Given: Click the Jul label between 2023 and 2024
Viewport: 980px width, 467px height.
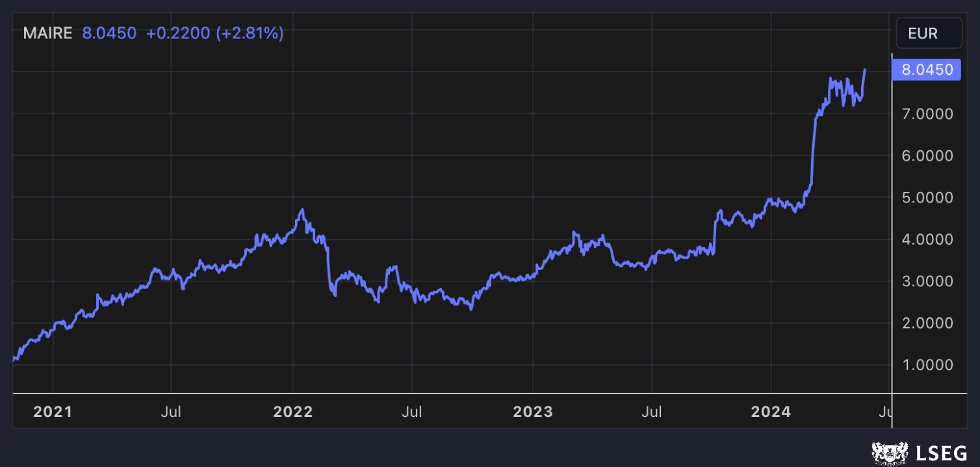Looking at the screenshot, I should 651,412.
